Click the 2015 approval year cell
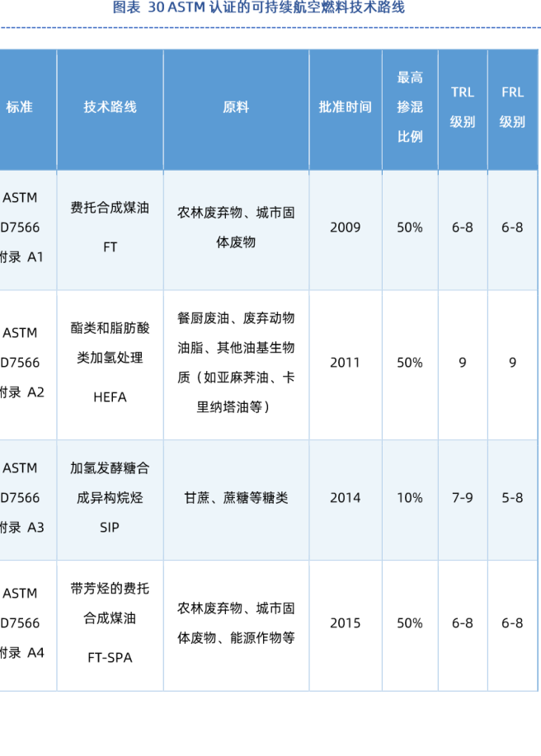Viewport: 541px width, 756px height. [345, 623]
